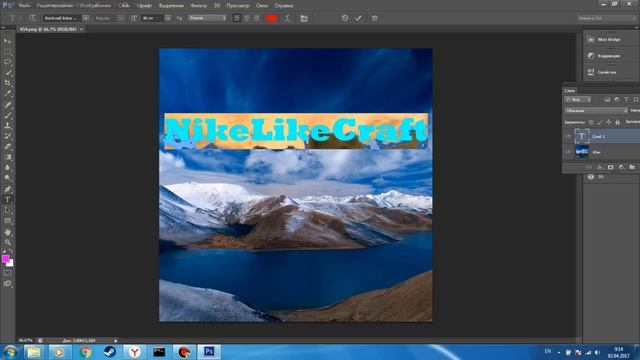This screenshot has height=360, width=640.
Task: Select the Brush tool
Action: 7,115
